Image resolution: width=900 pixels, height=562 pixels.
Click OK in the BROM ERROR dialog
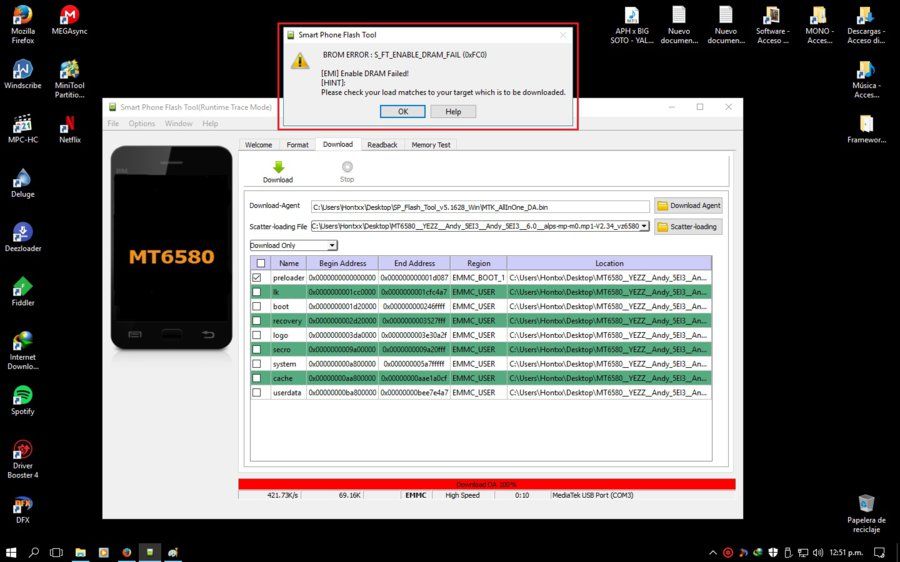pyautogui.click(x=403, y=111)
